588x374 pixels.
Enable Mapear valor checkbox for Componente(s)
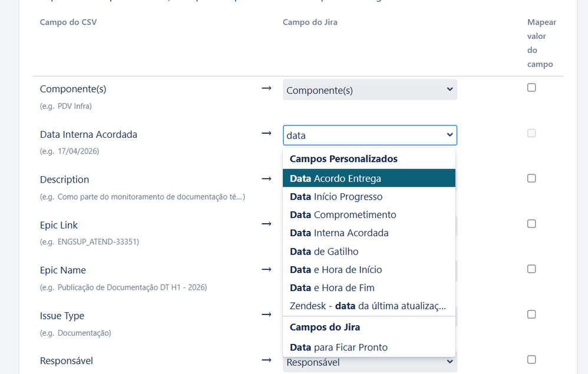(x=531, y=87)
